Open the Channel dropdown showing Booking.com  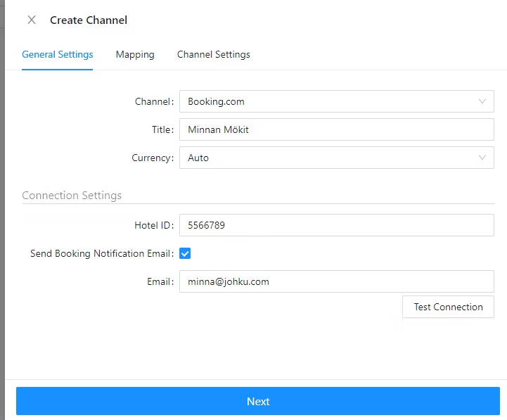pyautogui.click(x=337, y=101)
